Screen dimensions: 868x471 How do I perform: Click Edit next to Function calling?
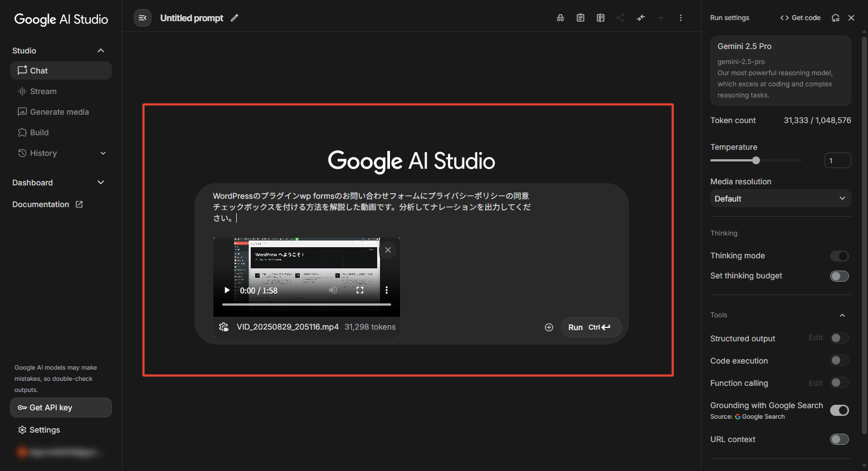point(816,383)
